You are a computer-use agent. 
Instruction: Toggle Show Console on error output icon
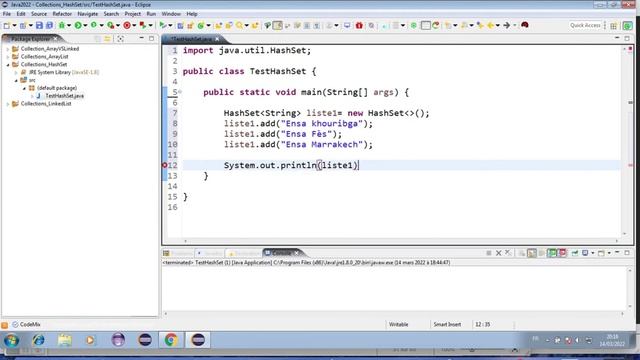562,253
